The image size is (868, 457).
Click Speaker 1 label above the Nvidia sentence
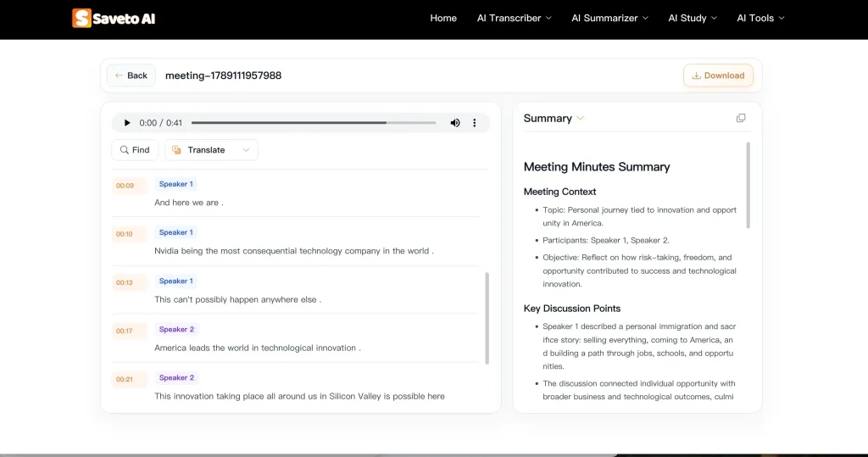click(x=176, y=232)
